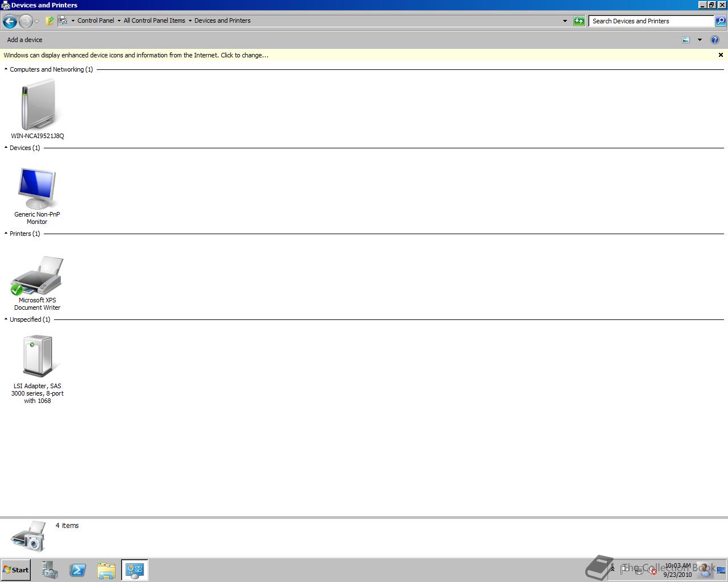
Task: Collapse the Printers (1) group
Action: pos(6,234)
